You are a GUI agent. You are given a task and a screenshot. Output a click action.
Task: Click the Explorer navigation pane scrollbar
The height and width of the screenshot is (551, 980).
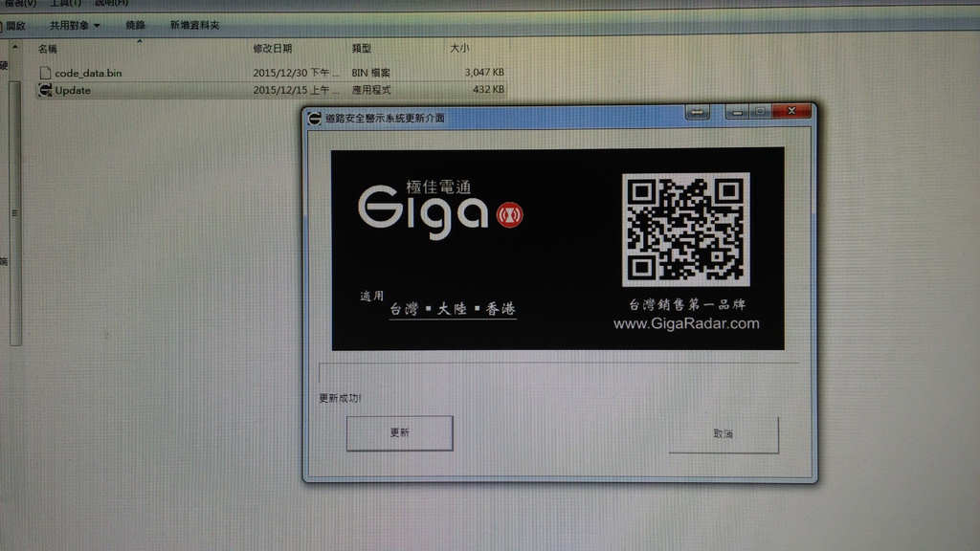click(x=15, y=212)
